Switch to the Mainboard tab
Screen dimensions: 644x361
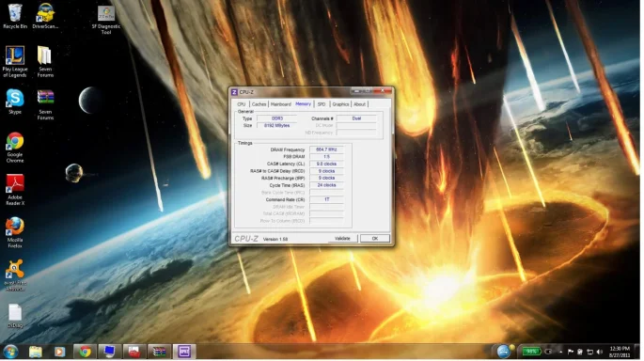pos(280,104)
